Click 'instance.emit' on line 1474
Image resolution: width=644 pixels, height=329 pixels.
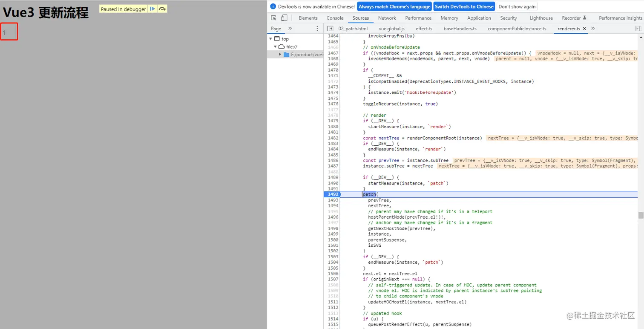click(385, 92)
